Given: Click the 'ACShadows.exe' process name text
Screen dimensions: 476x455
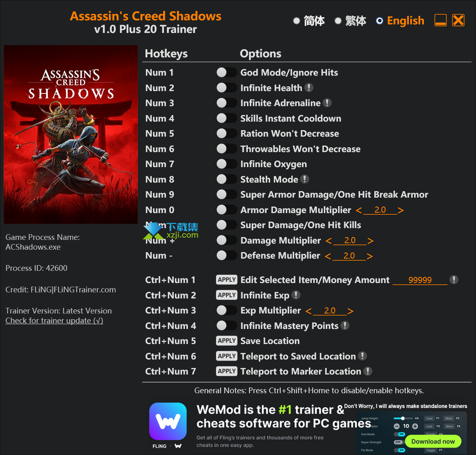Looking at the screenshot, I should (x=33, y=247).
